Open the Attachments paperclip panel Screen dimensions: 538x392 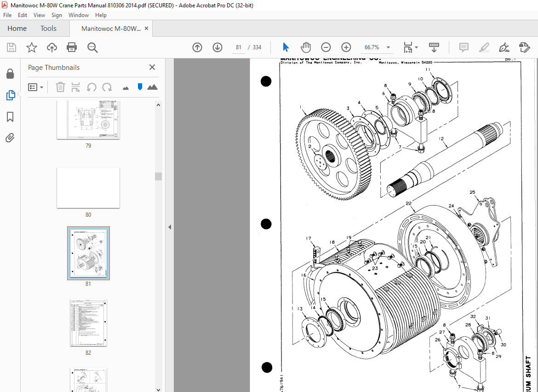pos(10,138)
